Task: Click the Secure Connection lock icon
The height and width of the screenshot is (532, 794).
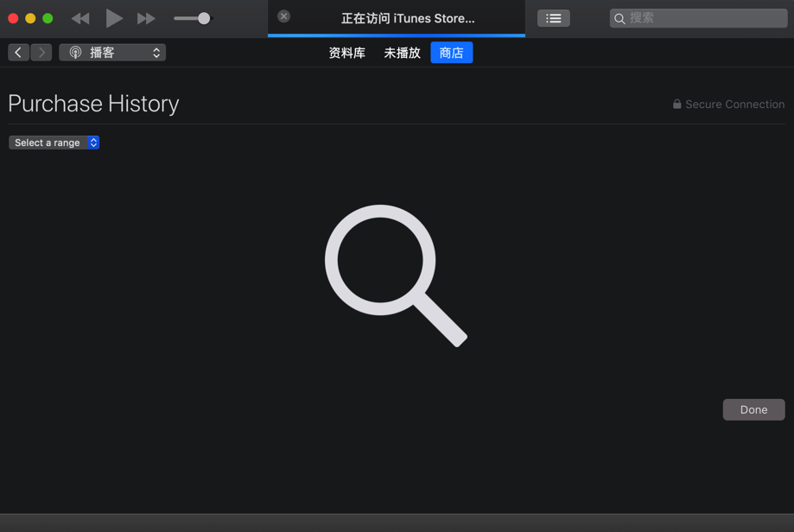Action: [676, 104]
